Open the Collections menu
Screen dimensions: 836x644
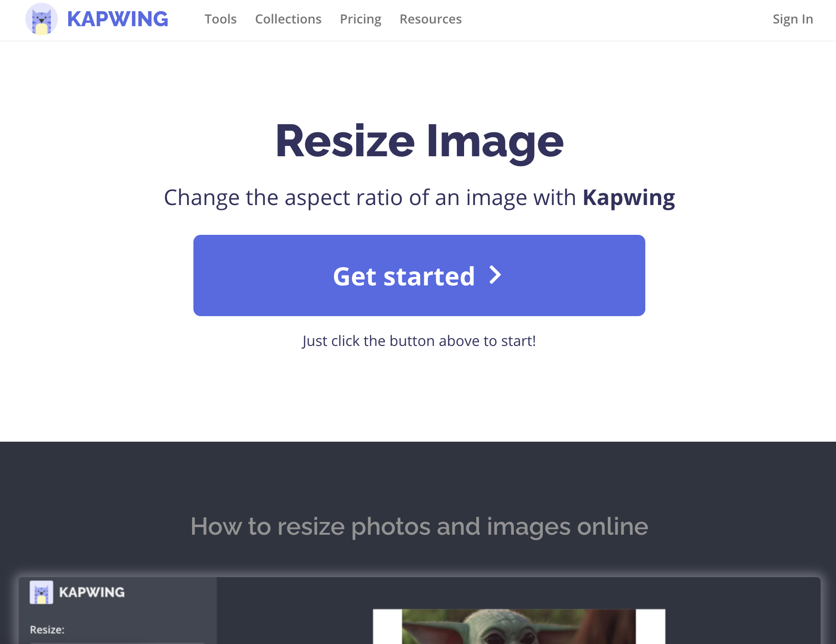288,19
